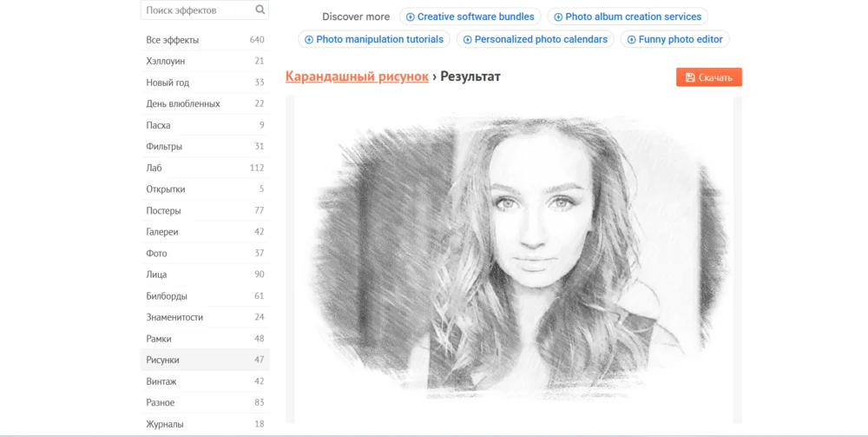Click inside the Поиск эффектов search field

(198, 10)
